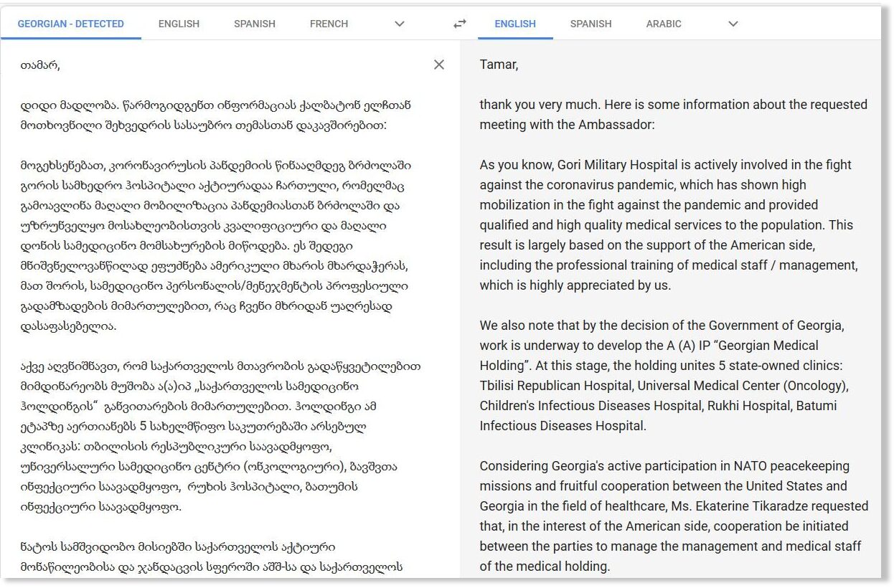Image resolution: width=894 pixels, height=588 pixels.
Task: Click the 'Considering Georgia's active participation' line
Action: click(664, 466)
